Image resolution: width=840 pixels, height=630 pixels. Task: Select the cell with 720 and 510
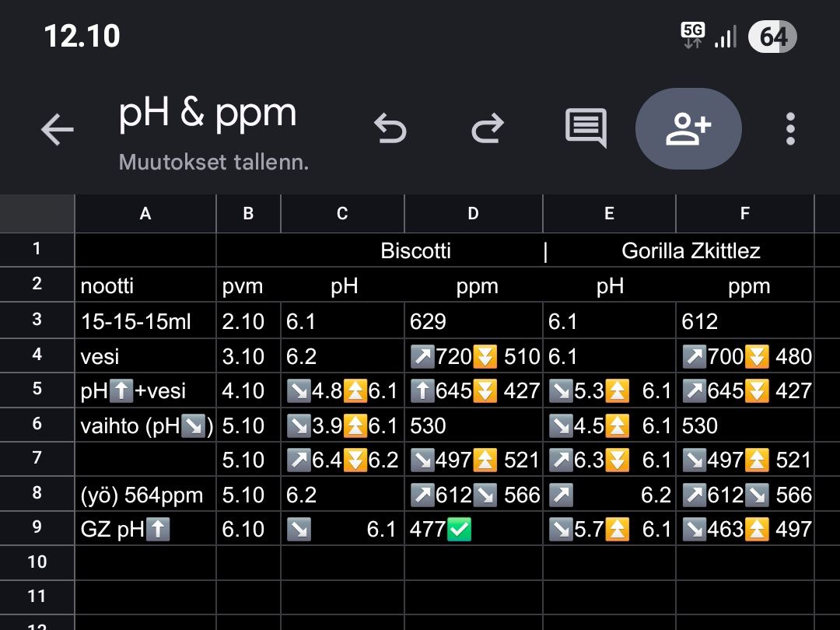(473, 355)
